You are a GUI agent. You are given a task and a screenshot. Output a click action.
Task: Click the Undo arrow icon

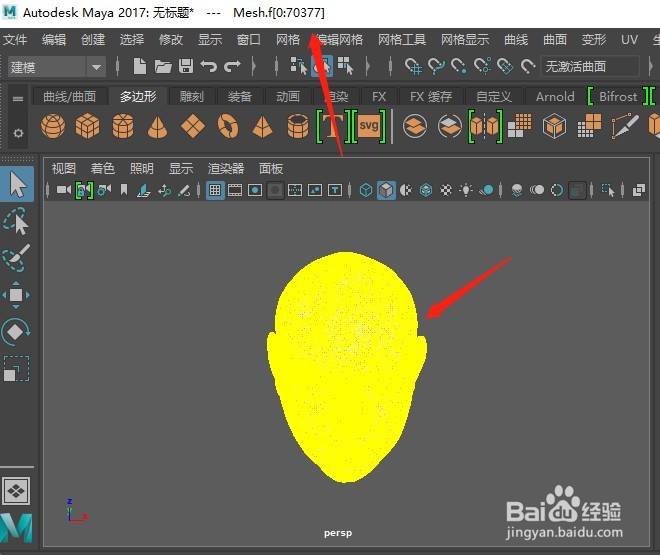[x=208, y=66]
